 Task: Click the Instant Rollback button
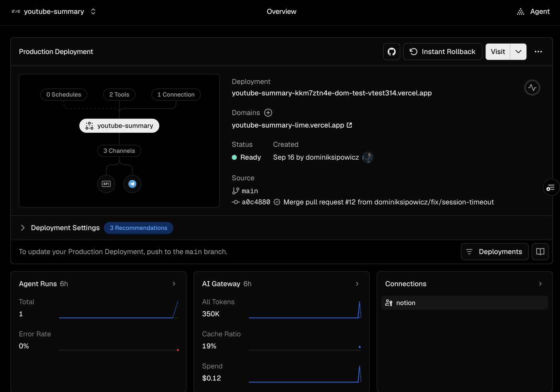coord(442,52)
